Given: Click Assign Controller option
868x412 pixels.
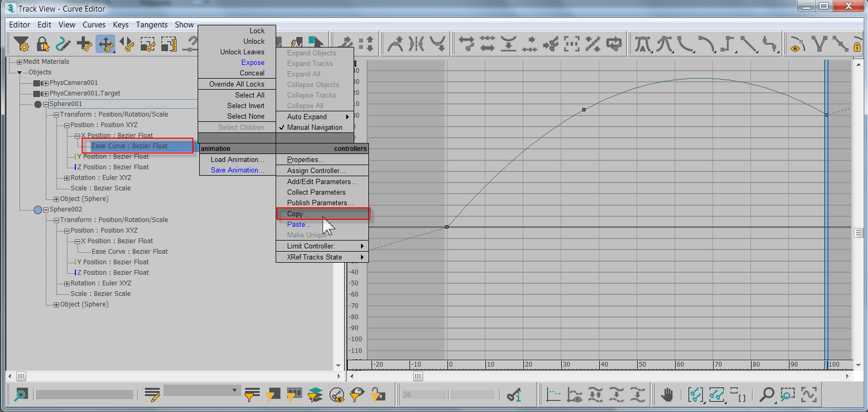Looking at the screenshot, I should point(316,170).
